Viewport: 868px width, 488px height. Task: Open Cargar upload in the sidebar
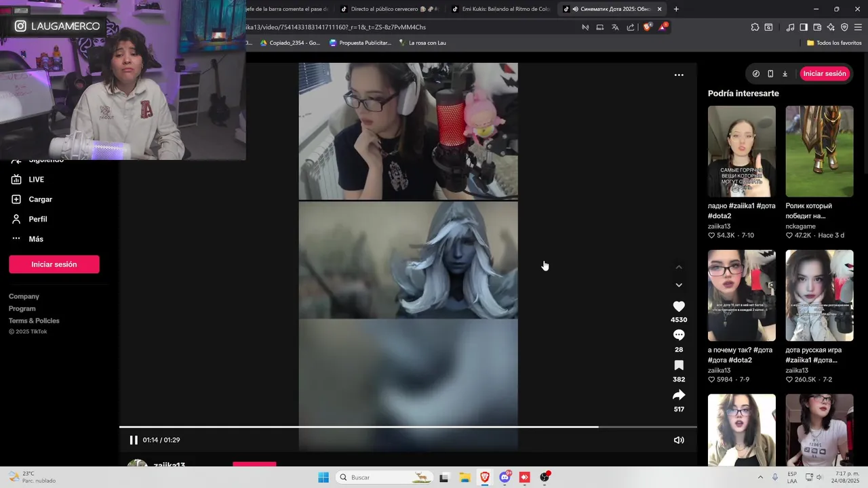[33, 199]
